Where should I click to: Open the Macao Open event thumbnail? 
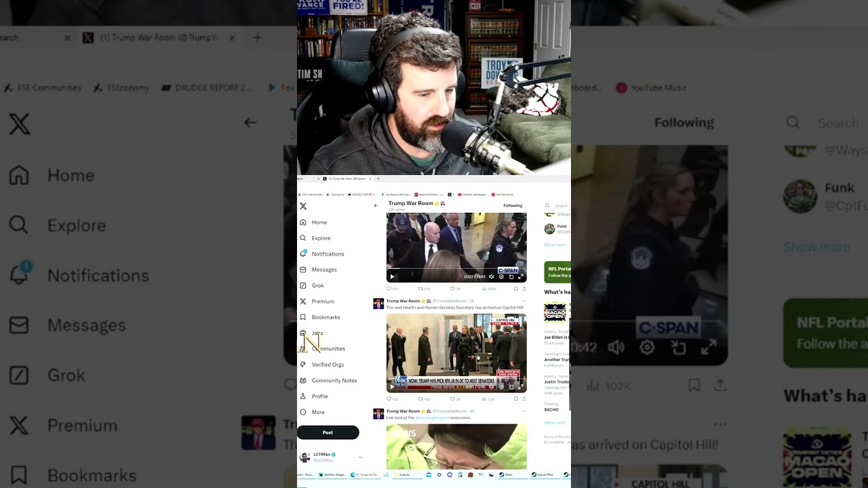(x=555, y=312)
